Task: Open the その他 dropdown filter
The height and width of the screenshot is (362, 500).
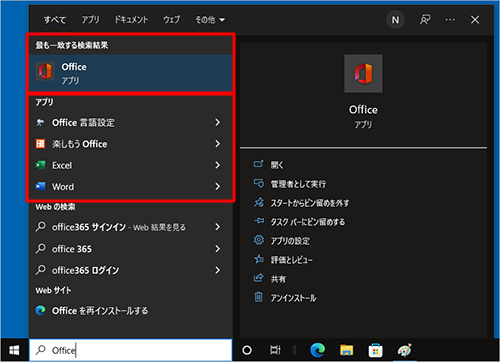Action: tap(210, 20)
